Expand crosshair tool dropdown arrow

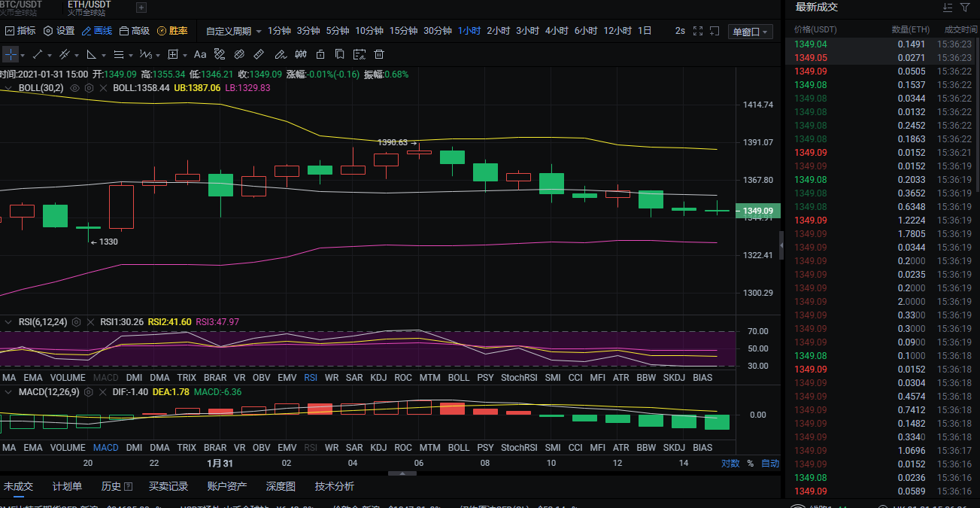[23, 55]
